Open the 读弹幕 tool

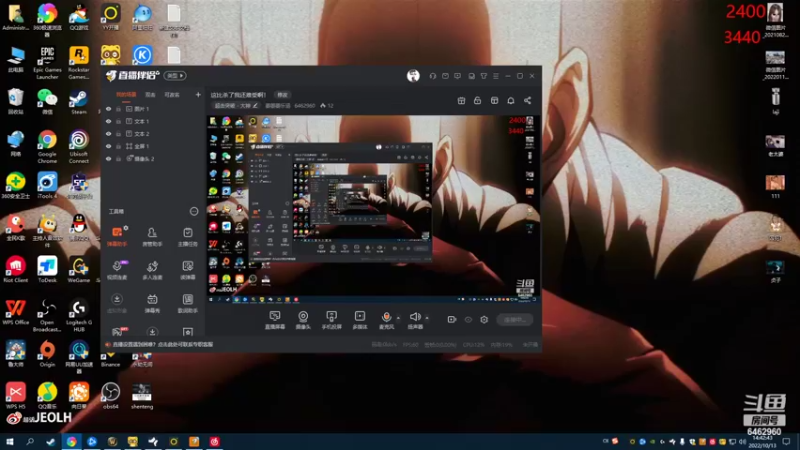click(188, 269)
